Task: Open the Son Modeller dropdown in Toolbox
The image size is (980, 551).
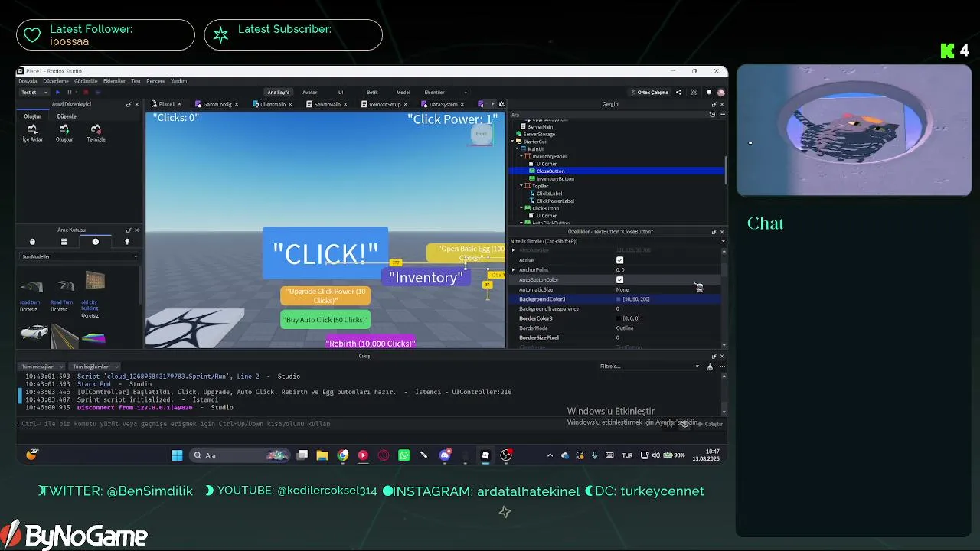Action: (78, 256)
